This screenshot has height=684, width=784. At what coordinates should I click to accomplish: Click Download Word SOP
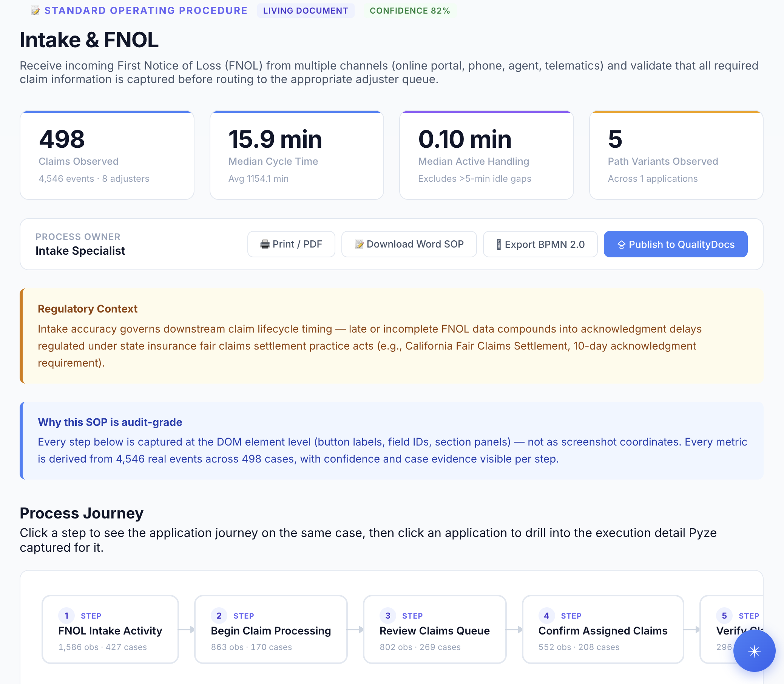[x=409, y=244]
